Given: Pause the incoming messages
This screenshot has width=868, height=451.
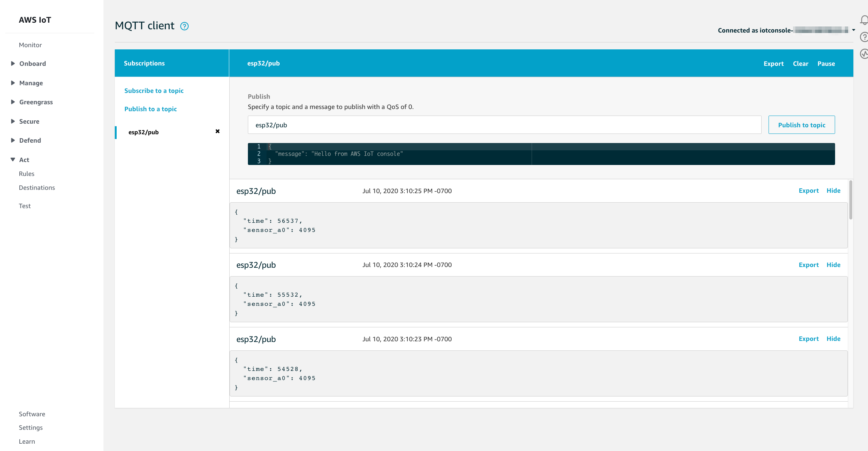Looking at the screenshot, I should point(826,64).
